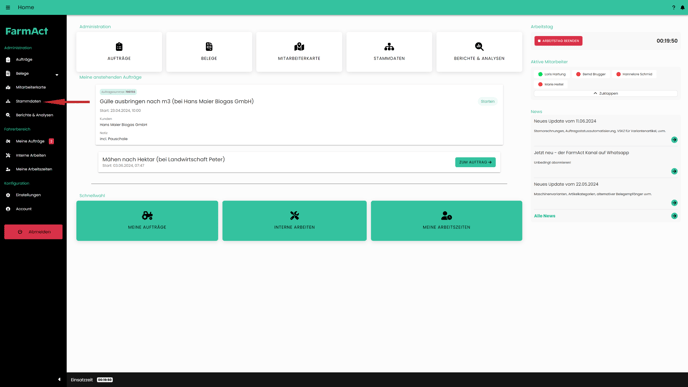Open the Mitarbeiterkarte card
This screenshot has width=688, height=387.
[x=299, y=51]
